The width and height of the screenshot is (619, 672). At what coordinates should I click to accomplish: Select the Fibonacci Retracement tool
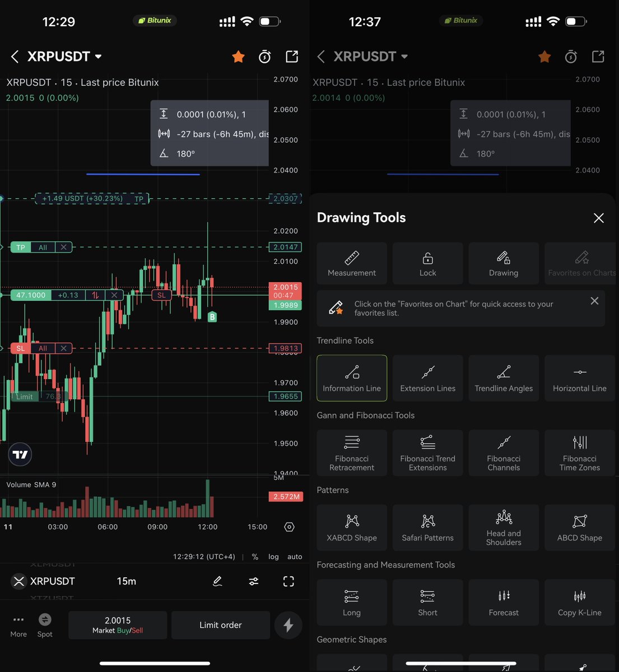click(x=352, y=453)
